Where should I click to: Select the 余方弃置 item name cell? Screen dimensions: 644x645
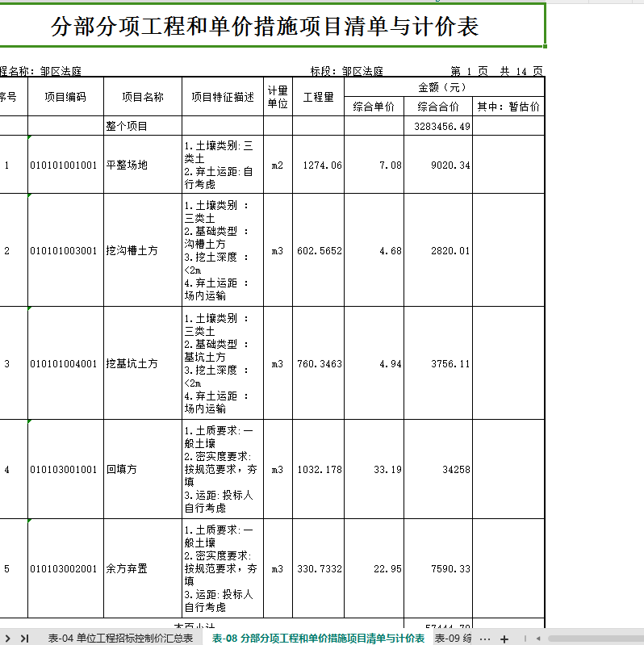(143, 568)
